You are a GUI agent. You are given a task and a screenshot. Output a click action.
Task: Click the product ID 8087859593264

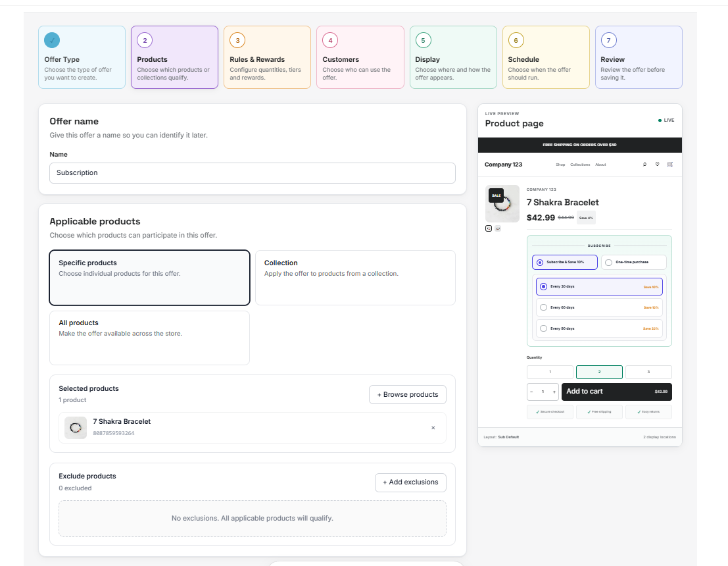click(x=114, y=433)
